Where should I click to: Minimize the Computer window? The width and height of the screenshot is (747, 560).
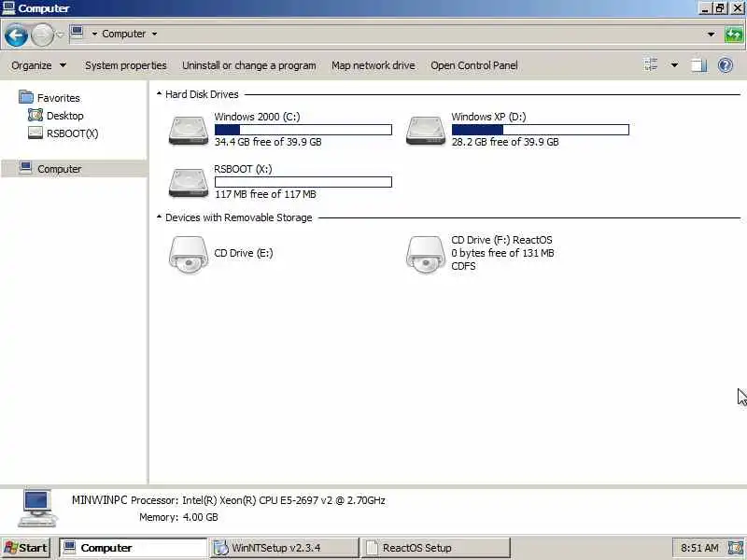705,8
